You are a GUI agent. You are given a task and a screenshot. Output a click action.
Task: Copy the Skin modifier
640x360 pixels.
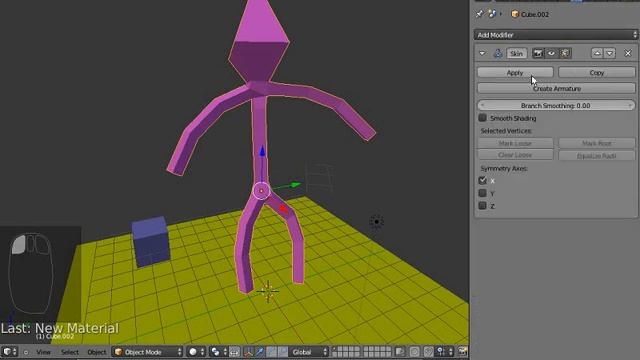(597, 73)
